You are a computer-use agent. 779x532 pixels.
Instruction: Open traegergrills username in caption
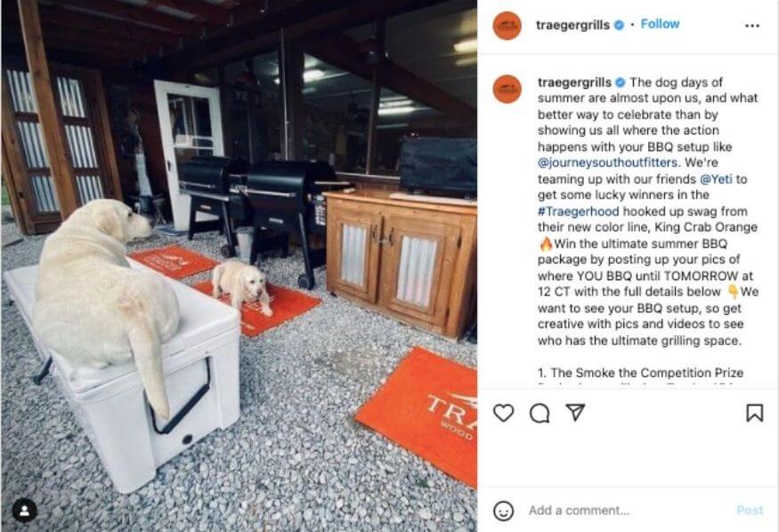[574, 83]
